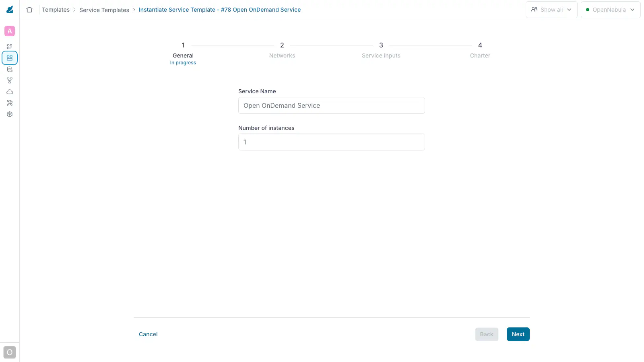Open the dashboard grid icon in sidebar
Viewport: 644px width, 362px height.
pyautogui.click(x=10, y=47)
